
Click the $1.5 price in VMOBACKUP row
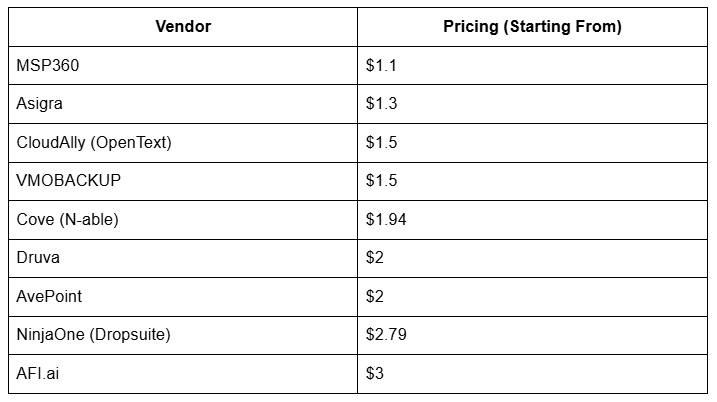(383, 181)
